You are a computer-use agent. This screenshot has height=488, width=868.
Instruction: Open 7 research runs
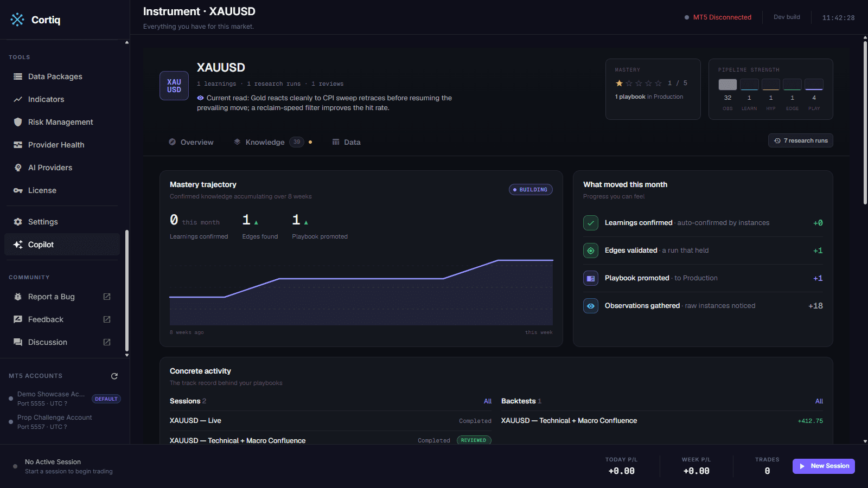tap(801, 140)
